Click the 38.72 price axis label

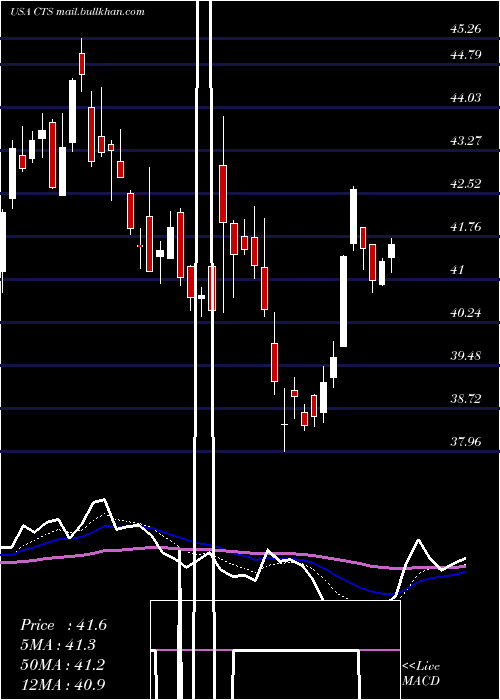click(x=466, y=398)
